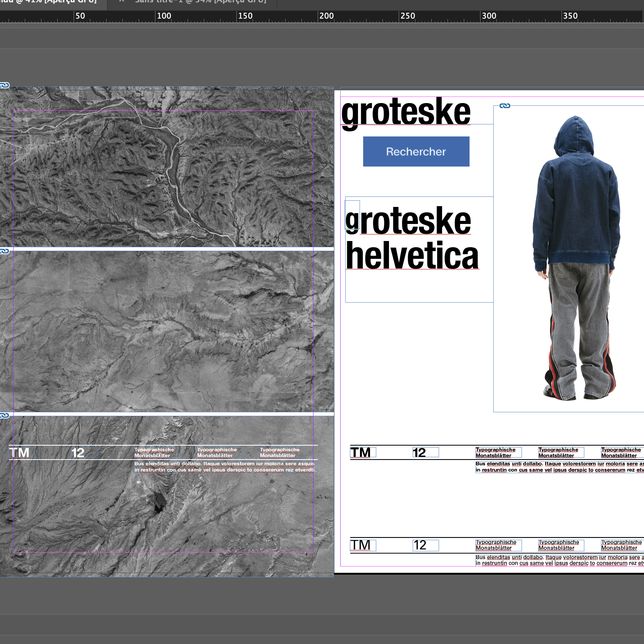Close the Sans titre-1 document tab
Image resolution: width=644 pixels, height=644 pixels.
coord(122,1)
